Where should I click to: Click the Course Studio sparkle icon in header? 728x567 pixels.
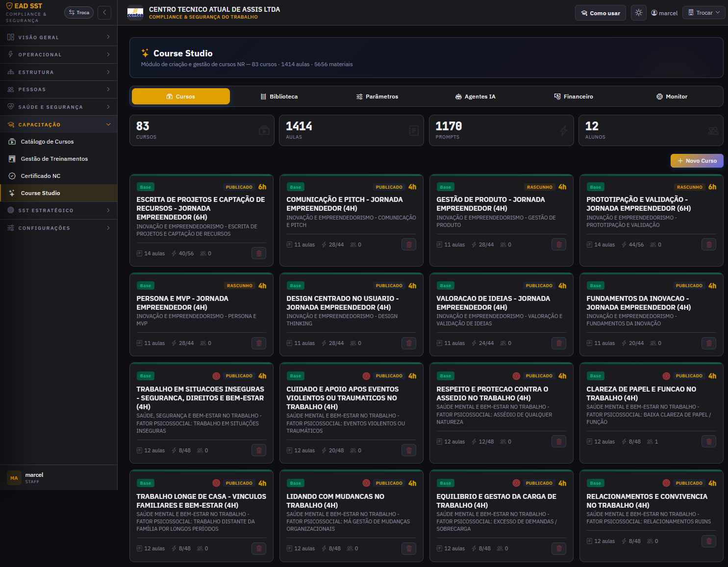145,53
